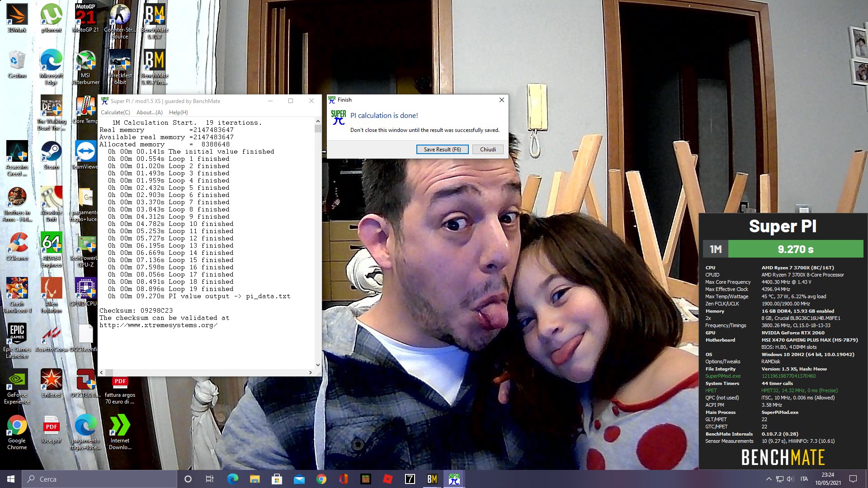Screen dimensions: 868x488
Task: Open the volume control in system tray
Action: tap(790, 479)
